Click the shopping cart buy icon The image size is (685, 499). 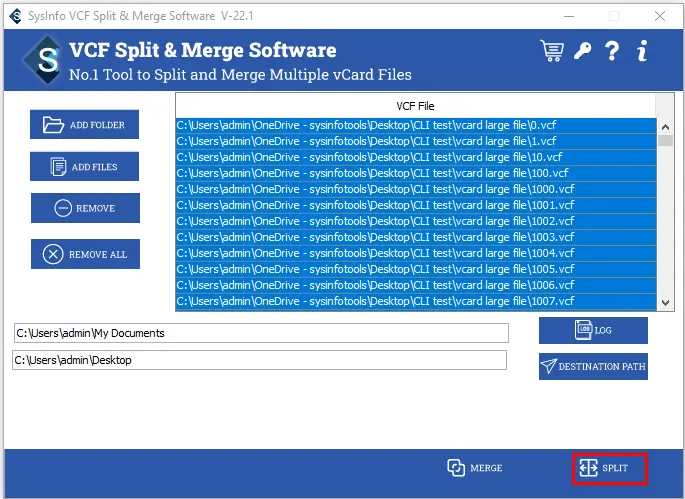tap(551, 50)
